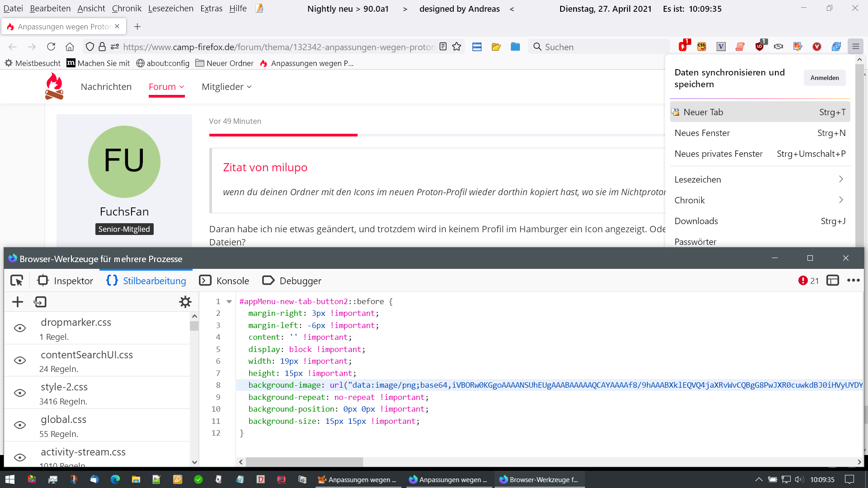Toggle visibility of dropmarker.css stylesheet

pos(20,328)
